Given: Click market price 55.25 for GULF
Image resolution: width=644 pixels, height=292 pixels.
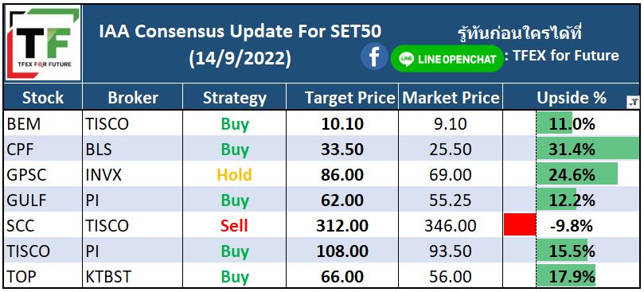Looking at the screenshot, I should [x=451, y=200].
